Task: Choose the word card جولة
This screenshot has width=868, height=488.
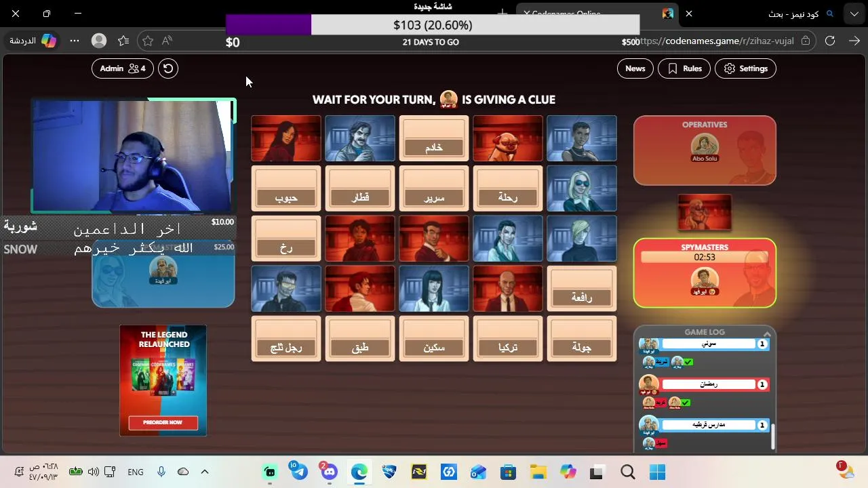Action: pyautogui.click(x=582, y=339)
